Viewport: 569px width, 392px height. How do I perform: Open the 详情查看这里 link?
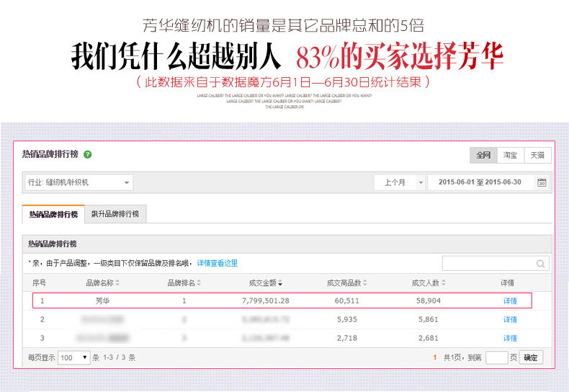coord(217,263)
